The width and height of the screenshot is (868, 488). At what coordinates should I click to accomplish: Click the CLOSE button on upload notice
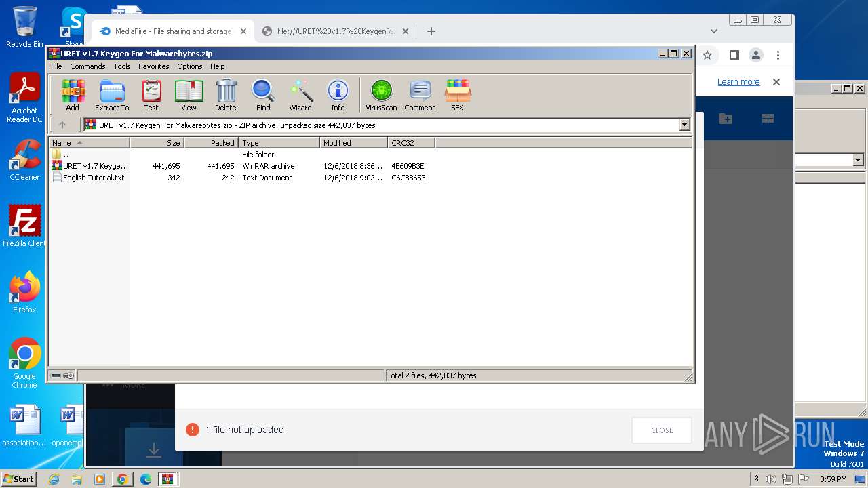coord(662,430)
